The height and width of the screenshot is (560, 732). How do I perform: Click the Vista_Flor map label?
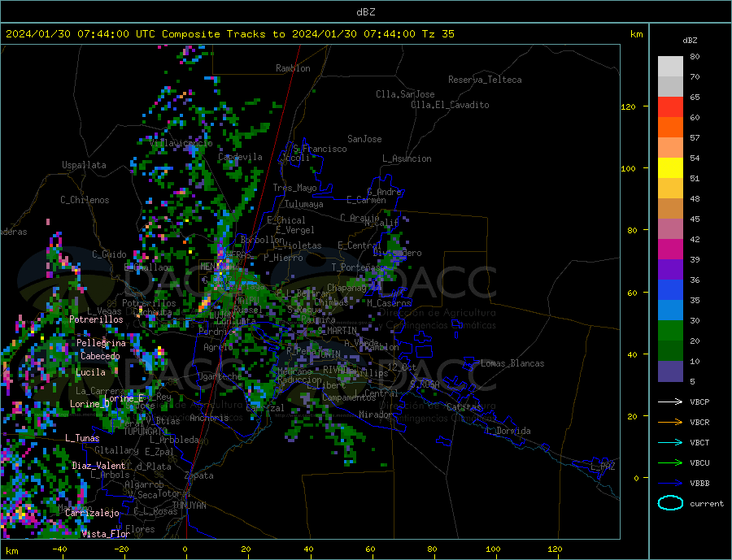click(x=106, y=534)
